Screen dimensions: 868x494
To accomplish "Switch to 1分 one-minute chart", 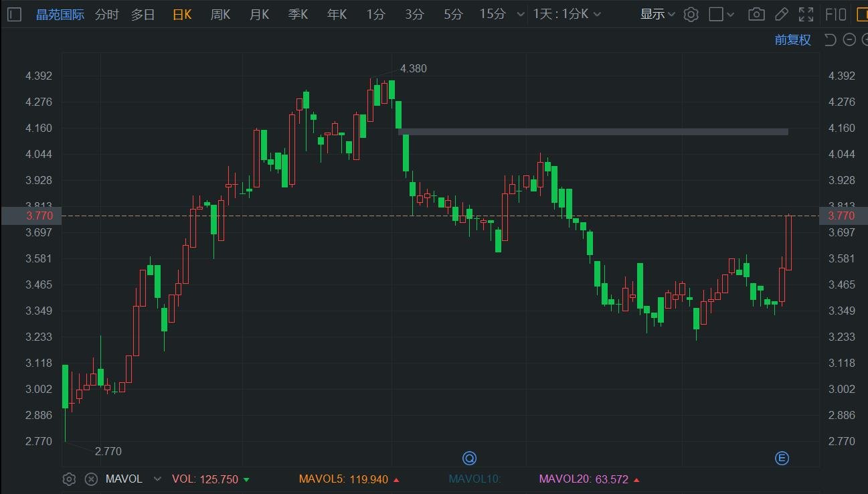I will (375, 14).
